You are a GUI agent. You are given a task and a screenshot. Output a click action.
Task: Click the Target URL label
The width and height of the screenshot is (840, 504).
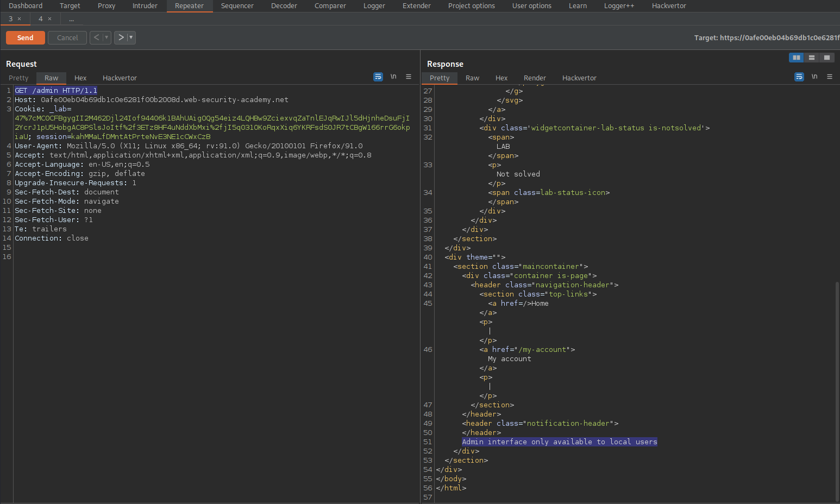tap(767, 38)
